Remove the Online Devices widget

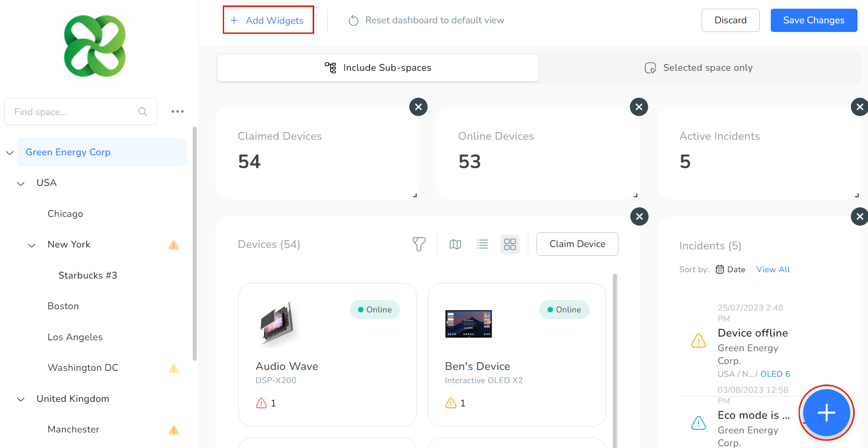(x=639, y=107)
